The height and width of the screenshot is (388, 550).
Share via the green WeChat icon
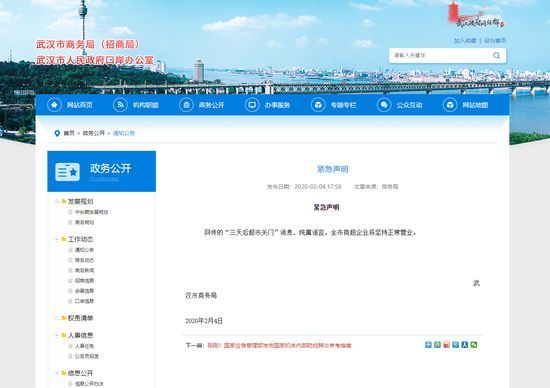[474, 345]
